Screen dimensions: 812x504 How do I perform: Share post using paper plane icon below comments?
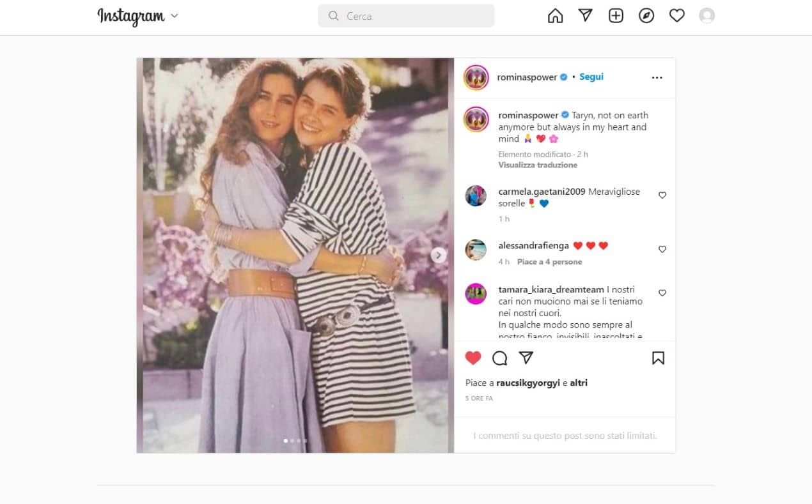[526, 358]
